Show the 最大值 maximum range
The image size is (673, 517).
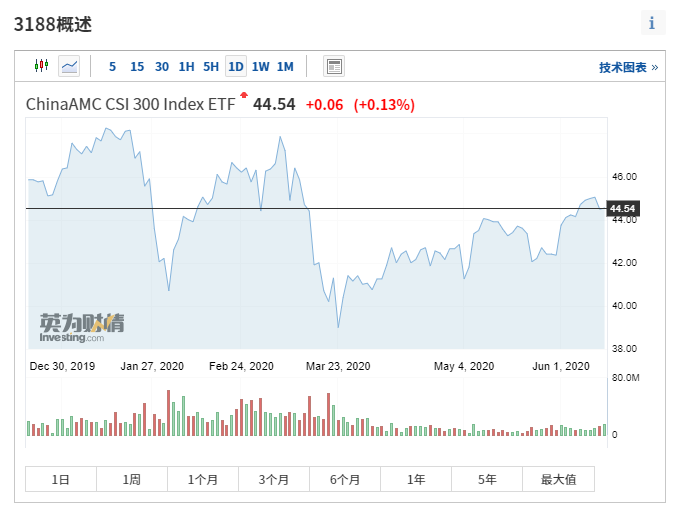(x=558, y=479)
